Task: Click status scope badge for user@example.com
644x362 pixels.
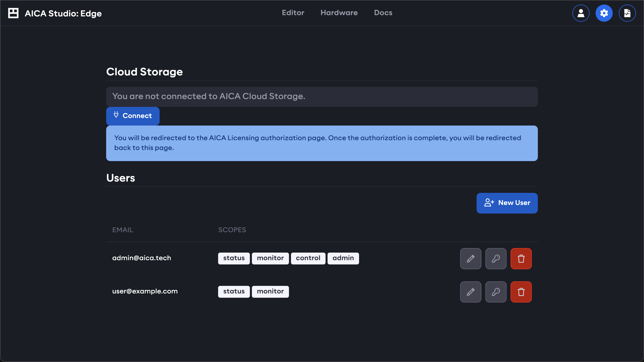Action: click(234, 292)
